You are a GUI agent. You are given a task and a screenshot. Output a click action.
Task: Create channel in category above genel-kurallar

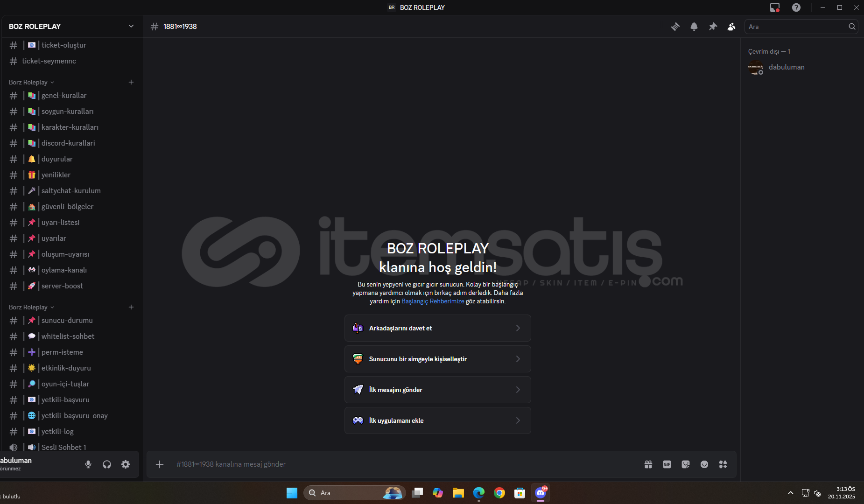131,82
